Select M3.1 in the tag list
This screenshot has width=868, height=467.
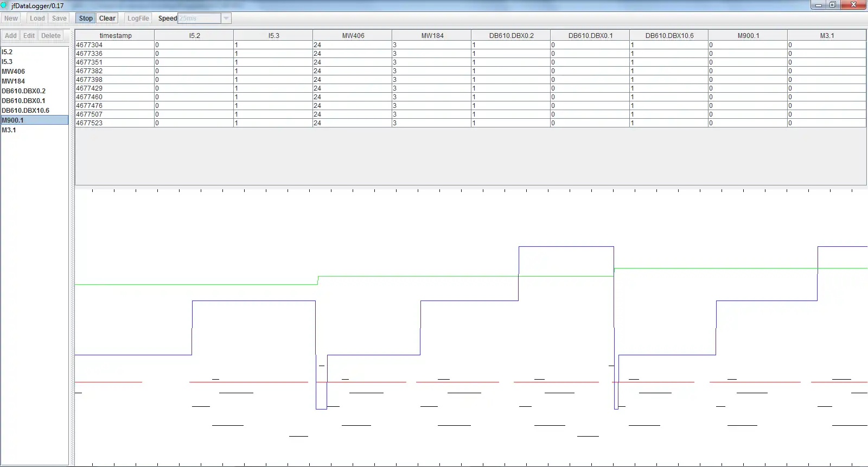coord(35,130)
